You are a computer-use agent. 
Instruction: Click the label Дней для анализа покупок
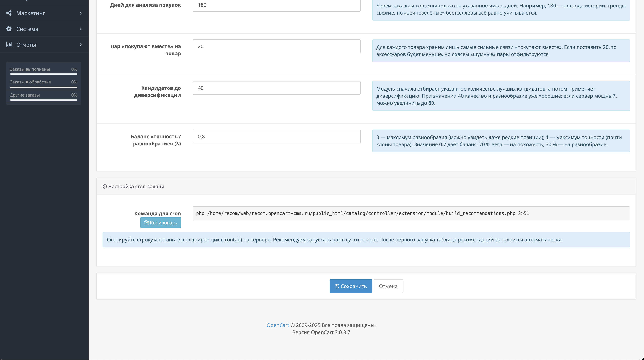click(145, 5)
